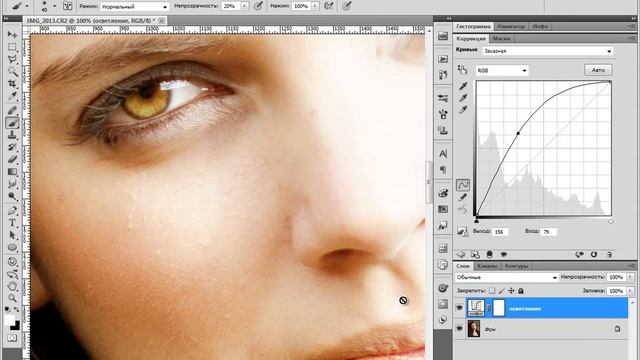This screenshot has height=360, width=640.
Task: Toggle lock transparent pixels
Action: point(492,291)
